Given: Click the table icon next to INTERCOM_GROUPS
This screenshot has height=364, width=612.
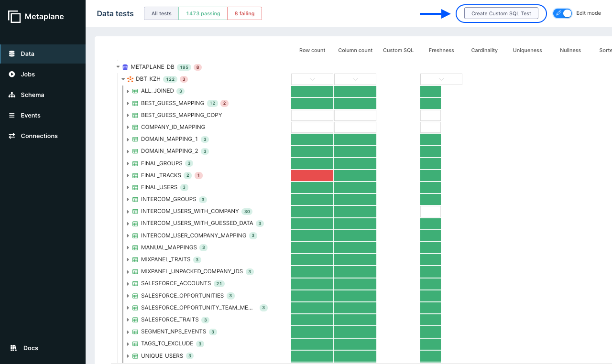Looking at the screenshot, I should [135, 199].
